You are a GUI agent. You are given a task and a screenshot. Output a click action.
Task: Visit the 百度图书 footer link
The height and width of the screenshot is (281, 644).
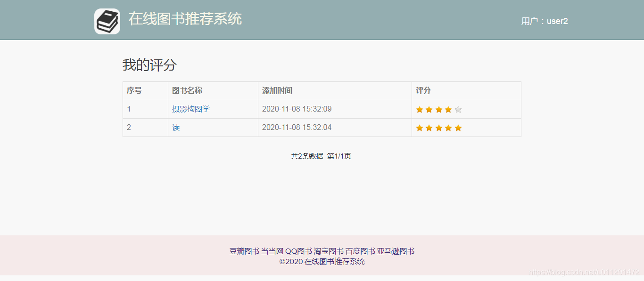click(360, 251)
